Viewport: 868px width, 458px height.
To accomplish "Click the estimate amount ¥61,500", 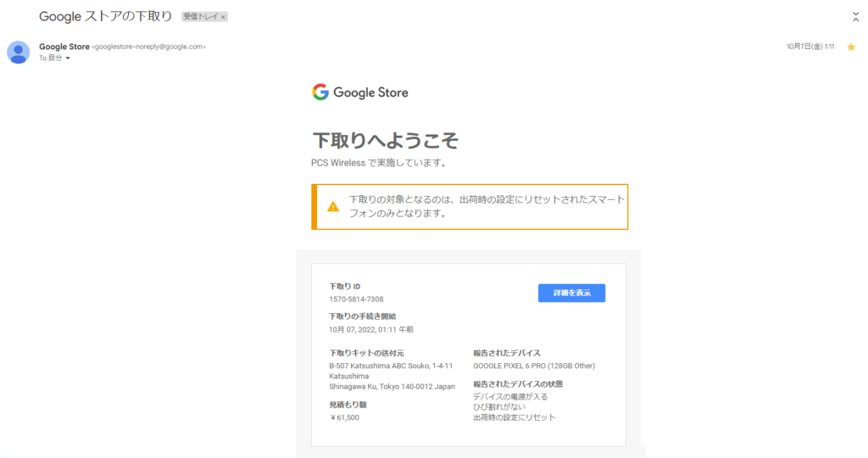I will click(x=344, y=417).
